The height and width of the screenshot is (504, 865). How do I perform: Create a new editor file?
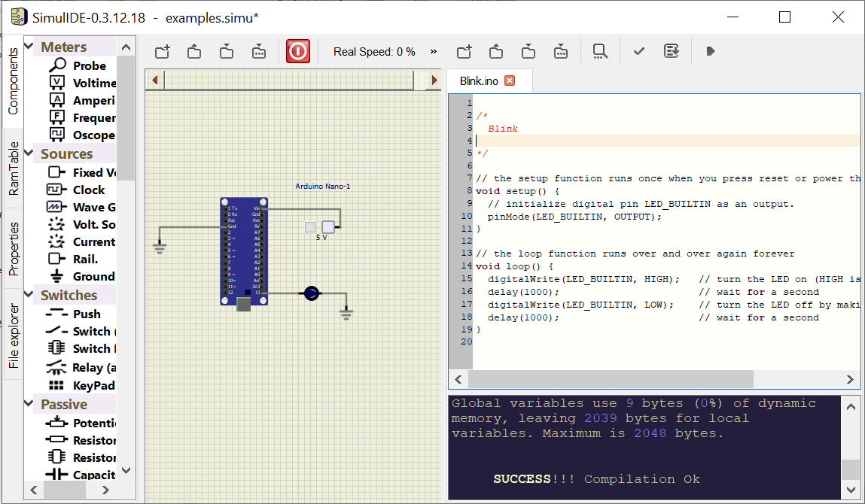(x=464, y=52)
